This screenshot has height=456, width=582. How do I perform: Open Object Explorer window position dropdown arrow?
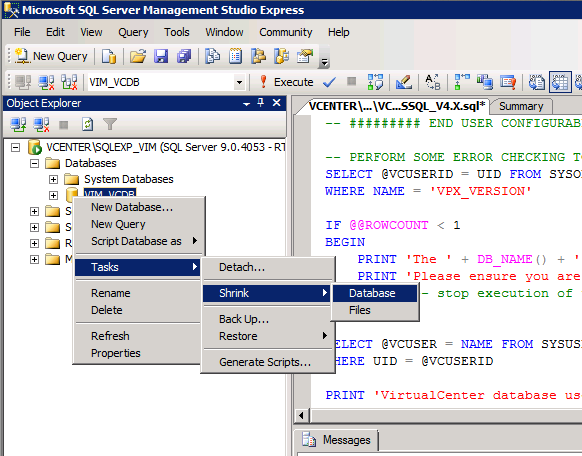(246, 104)
